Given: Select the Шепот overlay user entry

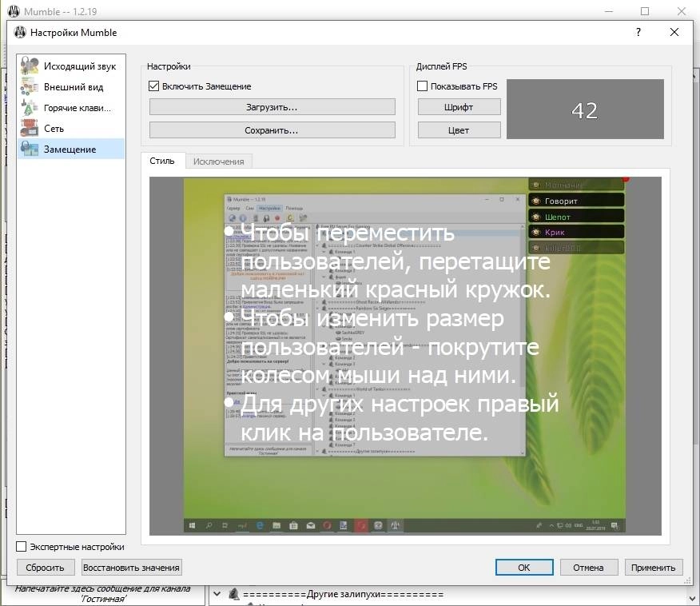Looking at the screenshot, I should [x=576, y=217].
